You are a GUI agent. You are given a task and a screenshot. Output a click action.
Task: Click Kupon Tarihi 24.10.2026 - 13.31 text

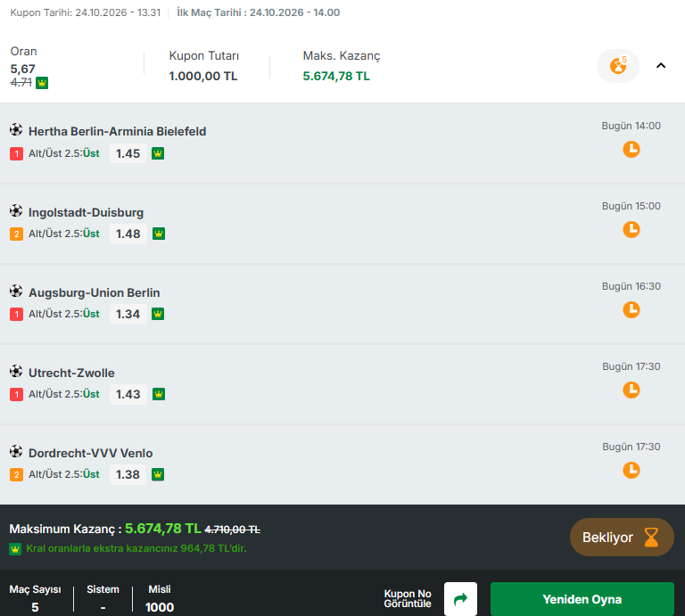[86, 12]
